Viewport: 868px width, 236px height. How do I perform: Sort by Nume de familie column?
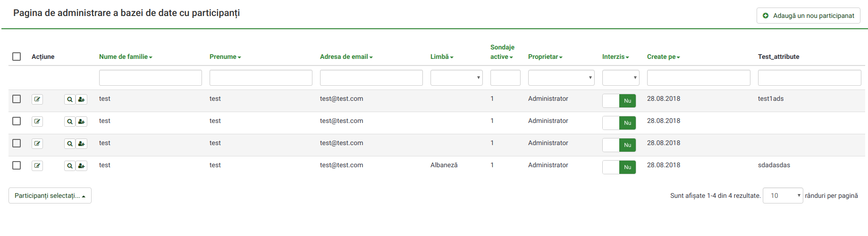(125, 57)
